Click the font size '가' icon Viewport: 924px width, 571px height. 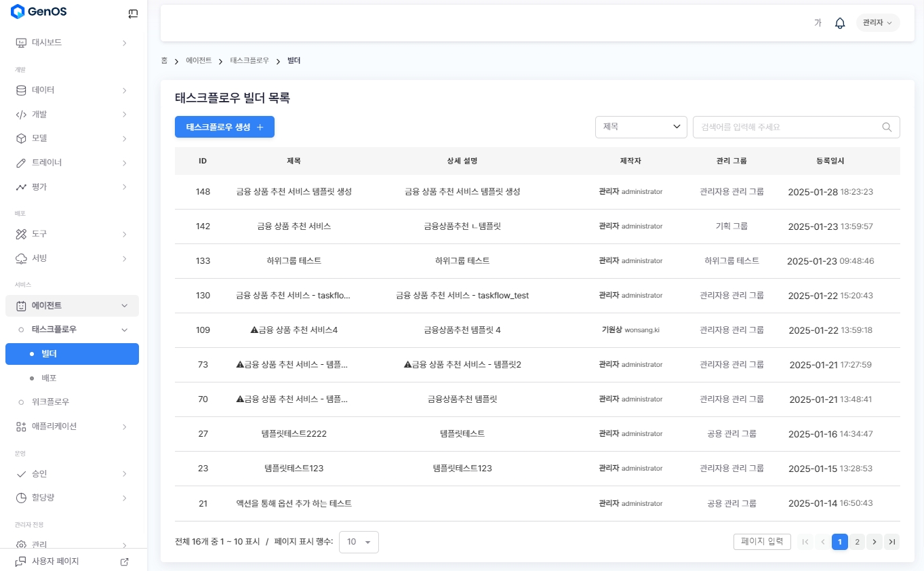(818, 23)
